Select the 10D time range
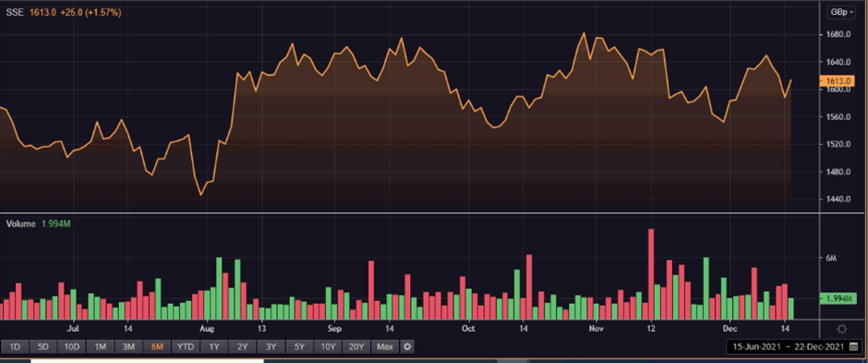 pos(71,347)
